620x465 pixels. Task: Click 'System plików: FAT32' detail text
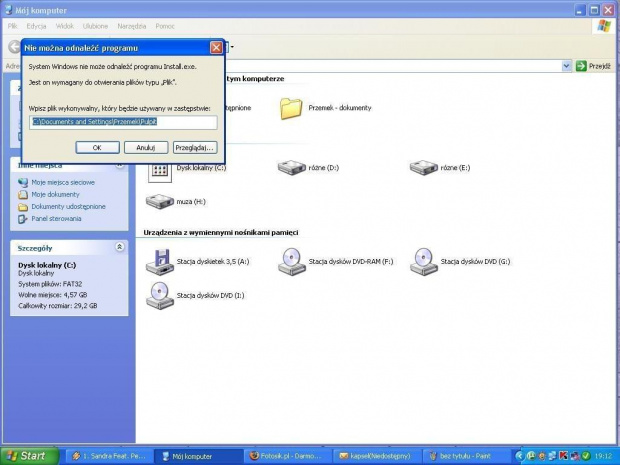click(x=50, y=284)
